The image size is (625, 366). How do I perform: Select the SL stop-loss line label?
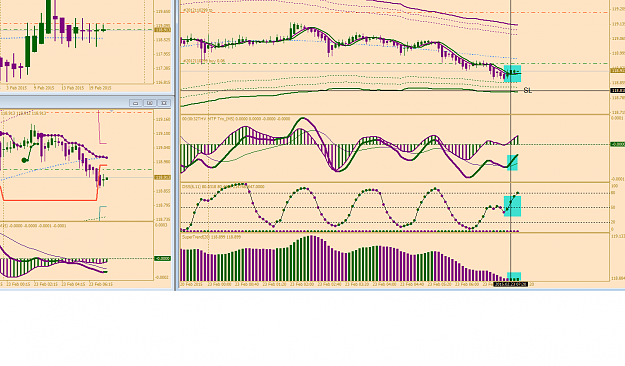527,91
